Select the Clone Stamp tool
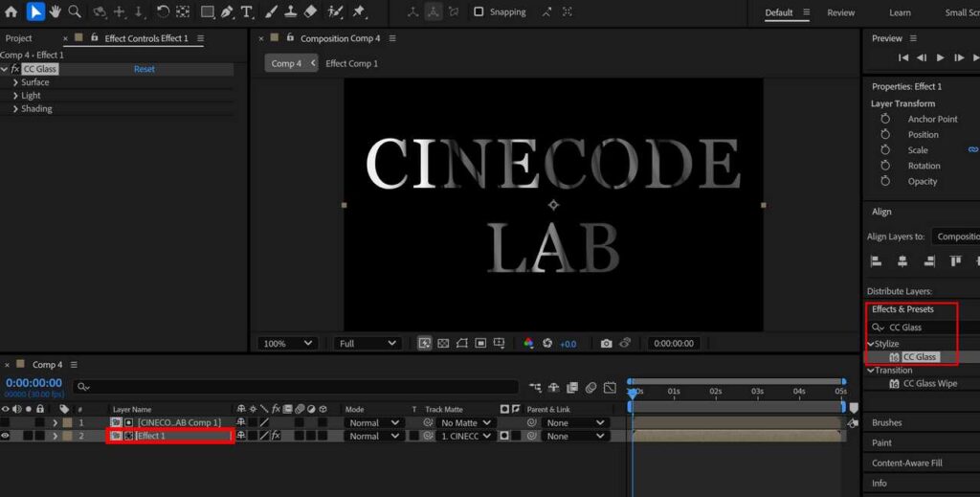 tap(291, 11)
